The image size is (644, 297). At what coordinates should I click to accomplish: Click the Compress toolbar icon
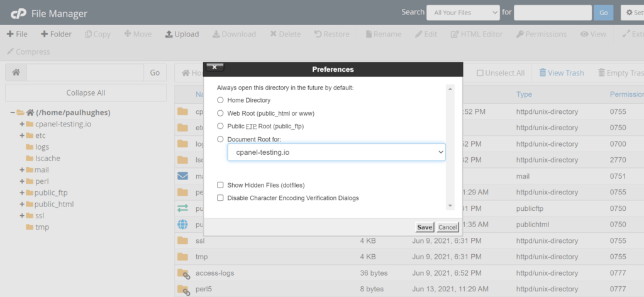pyautogui.click(x=10, y=52)
